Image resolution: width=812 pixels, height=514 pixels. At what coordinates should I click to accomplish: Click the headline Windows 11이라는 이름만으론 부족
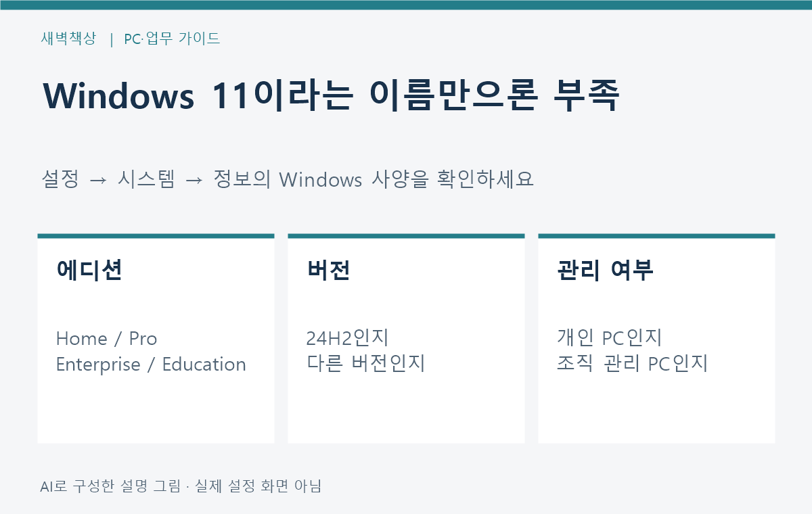coord(331,96)
